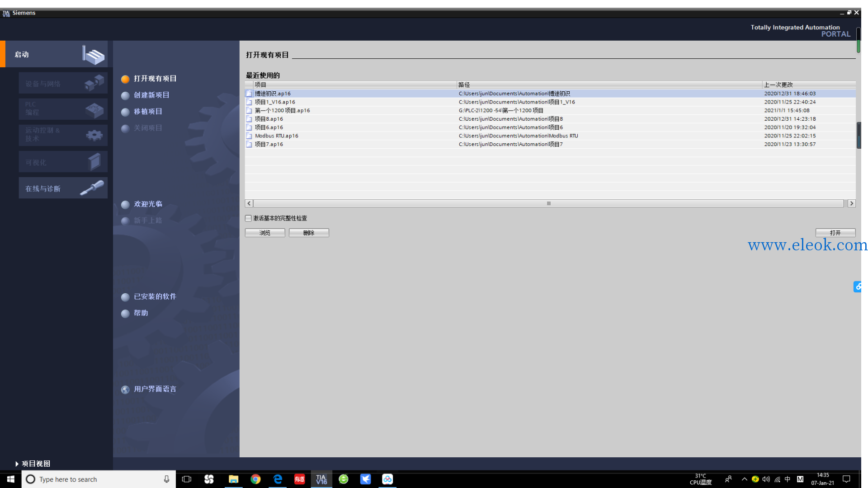Click file icon of 项目7.ap16

coord(249,144)
